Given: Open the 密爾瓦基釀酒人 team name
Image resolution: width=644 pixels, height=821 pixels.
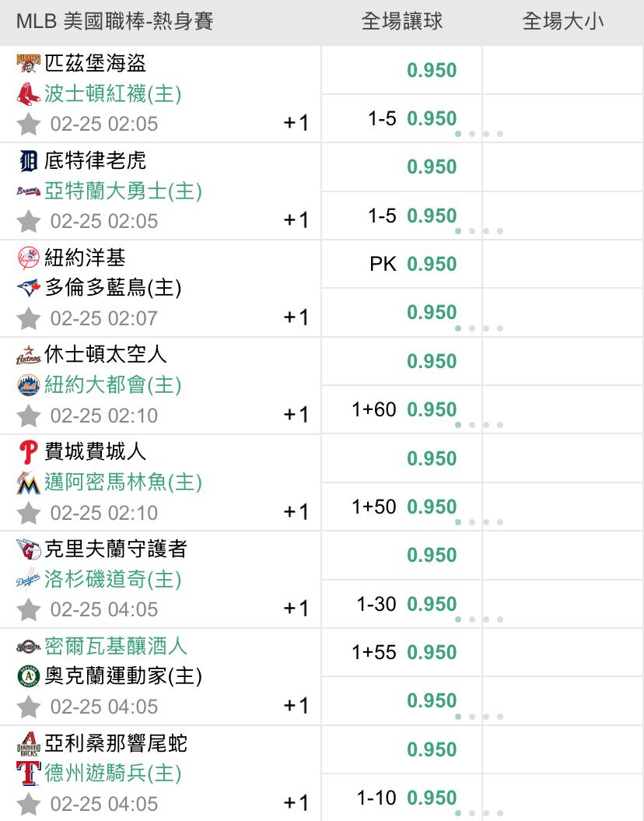Looking at the screenshot, I should pos(116,646).
